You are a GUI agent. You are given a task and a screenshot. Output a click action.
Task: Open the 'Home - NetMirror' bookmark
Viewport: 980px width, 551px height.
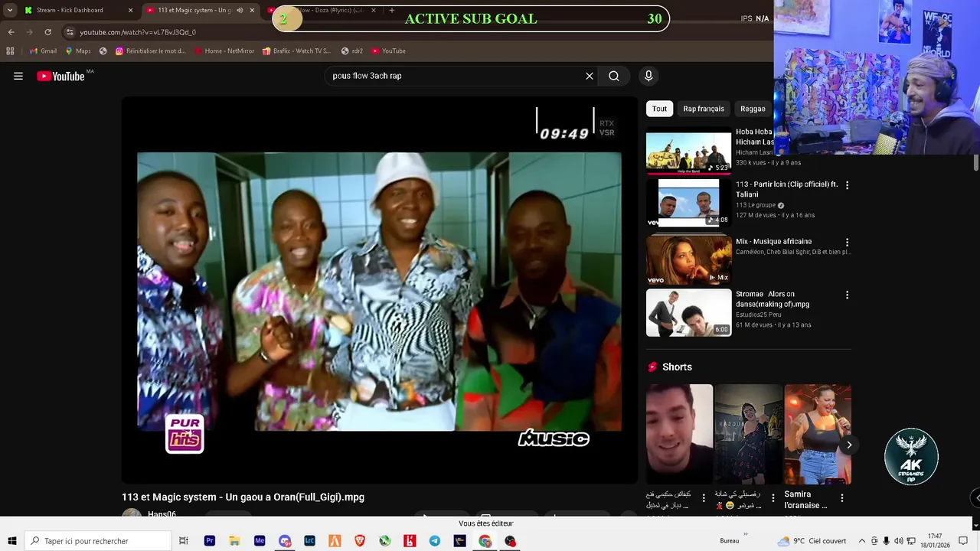pos(224,51)
